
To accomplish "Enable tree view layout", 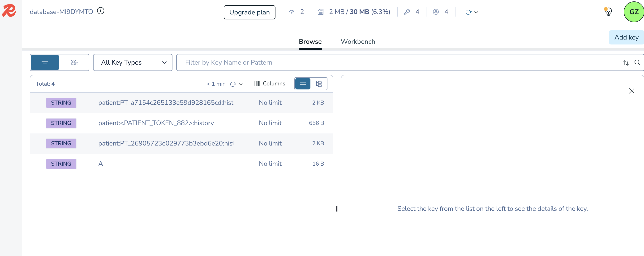I will pyautogui.click(x=319, y=84).
